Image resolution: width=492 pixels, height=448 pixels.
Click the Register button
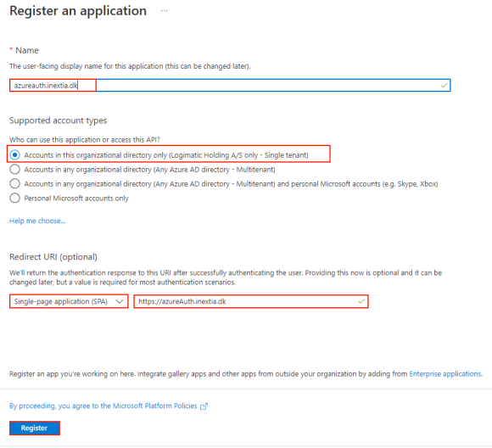coord(35,428)
